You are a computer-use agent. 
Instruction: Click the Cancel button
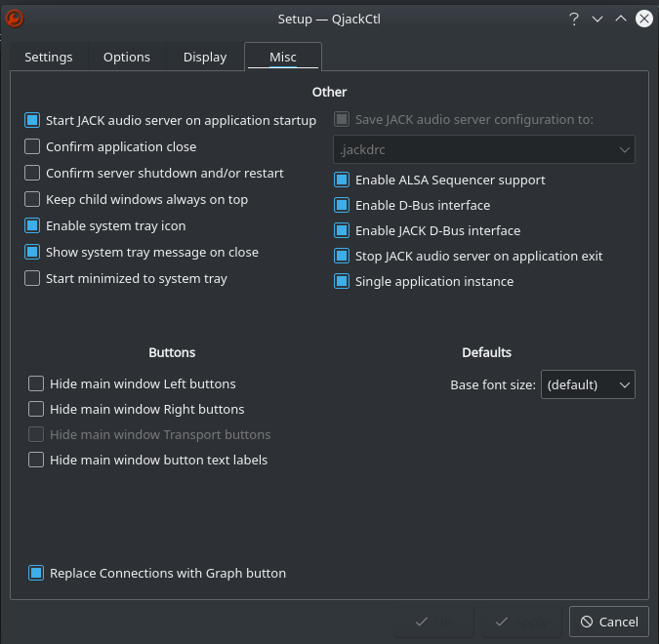(x=608, y=622)
